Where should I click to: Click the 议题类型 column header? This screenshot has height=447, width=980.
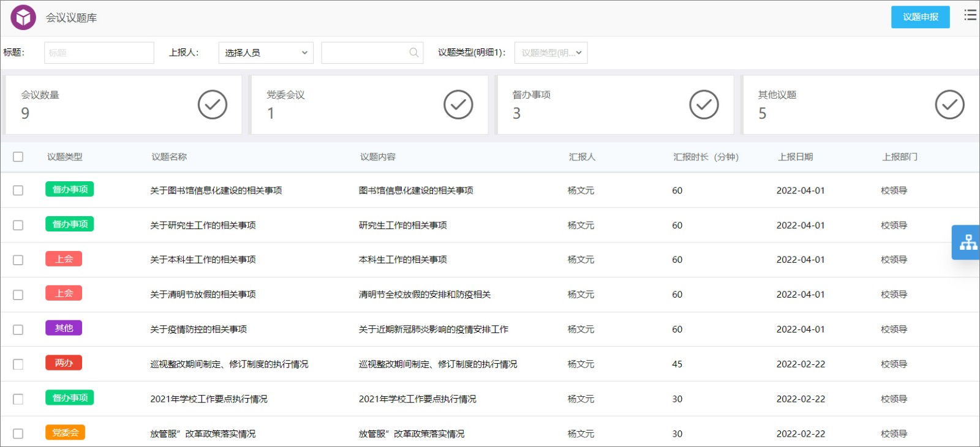tap(65, 157)
